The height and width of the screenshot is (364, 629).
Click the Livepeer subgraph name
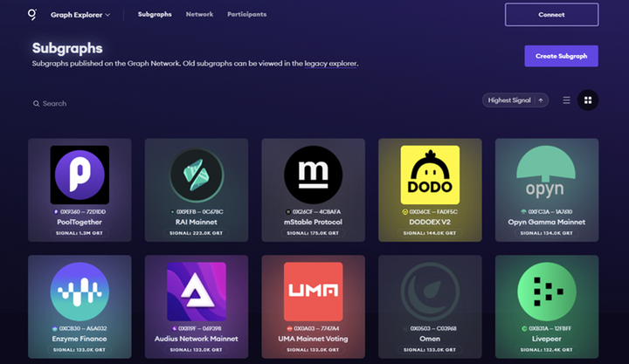pyautogui.click(x=546, y=339)
